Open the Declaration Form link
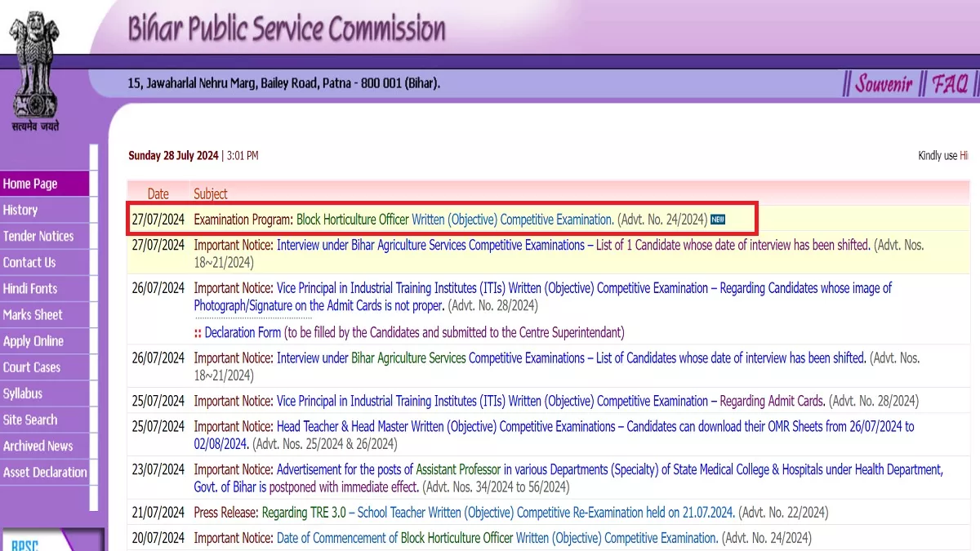The image size is (980, 551). (x=243, y=332)
